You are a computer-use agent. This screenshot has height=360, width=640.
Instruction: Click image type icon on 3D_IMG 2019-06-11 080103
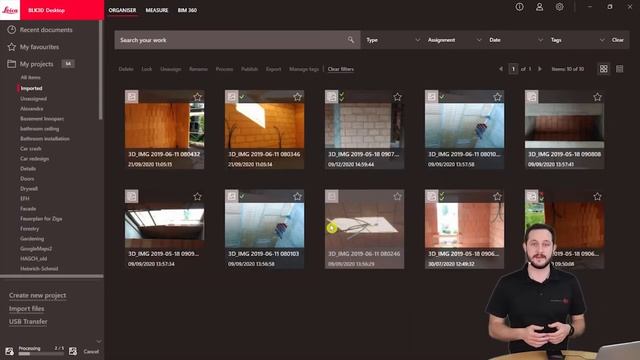coord(231,196)
